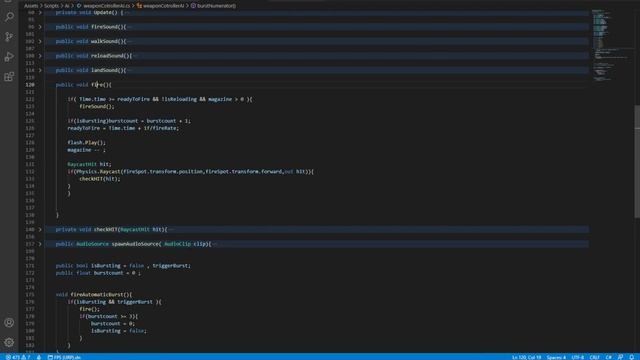This screenshot has height=360, width=640.
Task: Click 'flash.Play();' line
Action: click(87, 142)
